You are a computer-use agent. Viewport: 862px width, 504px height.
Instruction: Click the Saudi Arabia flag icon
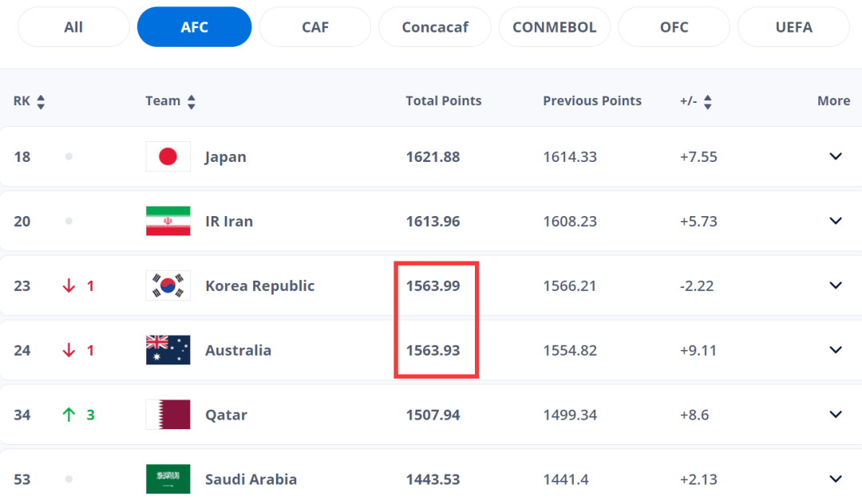click(x=168, y=478)
